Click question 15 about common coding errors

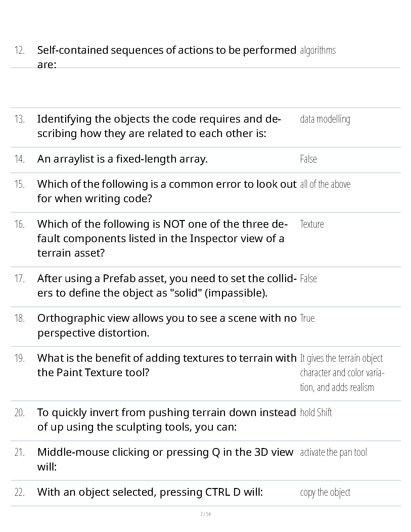pyautogui.click(x=167, y=191)
